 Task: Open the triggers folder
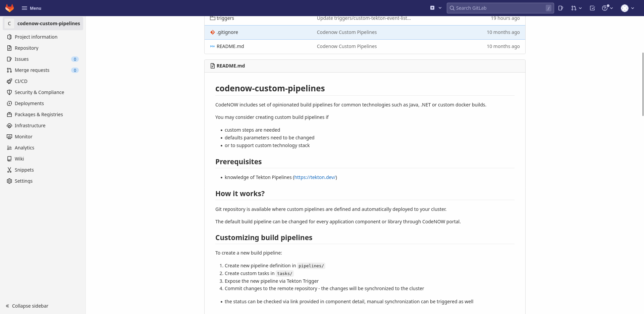pyautogui.click(x=225, y=18)
